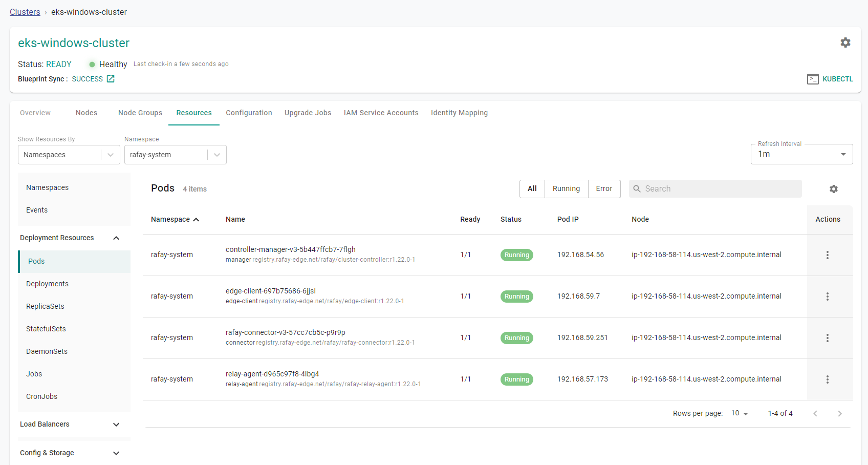Click Running status badge for edge-client
The height and width of the screenshot is (465, 868).
tap(517, 297)
